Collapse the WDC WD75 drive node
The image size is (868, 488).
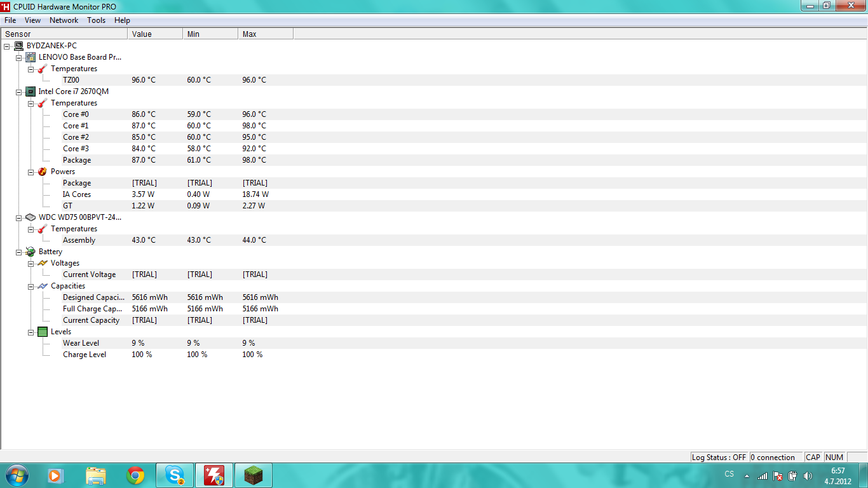[19, 217]
